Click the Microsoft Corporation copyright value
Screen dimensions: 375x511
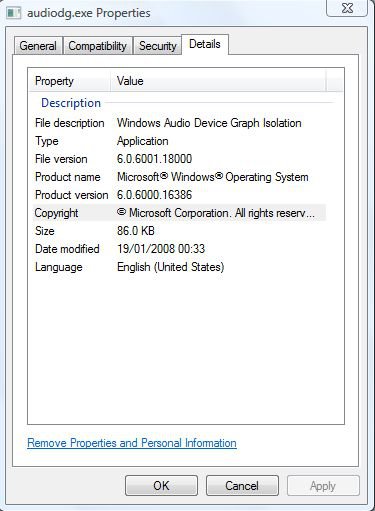tap(216, 213)
